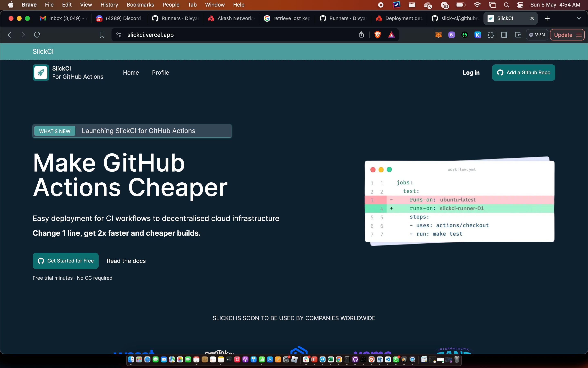Open WhatsApp from the Dock
The height and width of the screenshot is (368, 588).
click(x=396, y=359)
